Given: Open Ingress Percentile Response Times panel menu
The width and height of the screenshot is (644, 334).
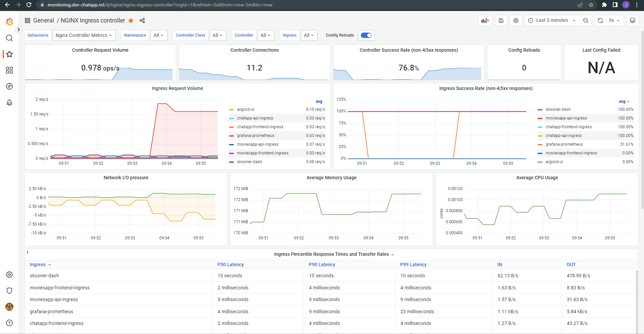Looking at the screenshot, I should [334, 254].
